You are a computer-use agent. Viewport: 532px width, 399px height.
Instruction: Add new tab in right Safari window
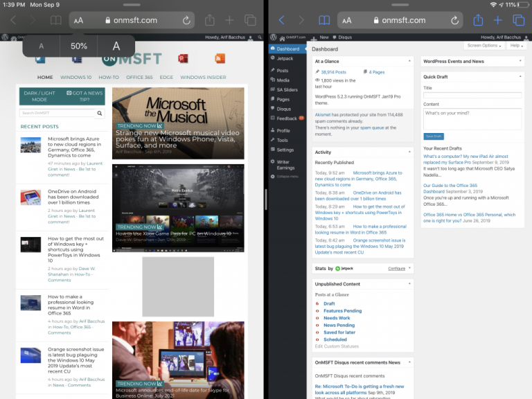tap(498, 20)
